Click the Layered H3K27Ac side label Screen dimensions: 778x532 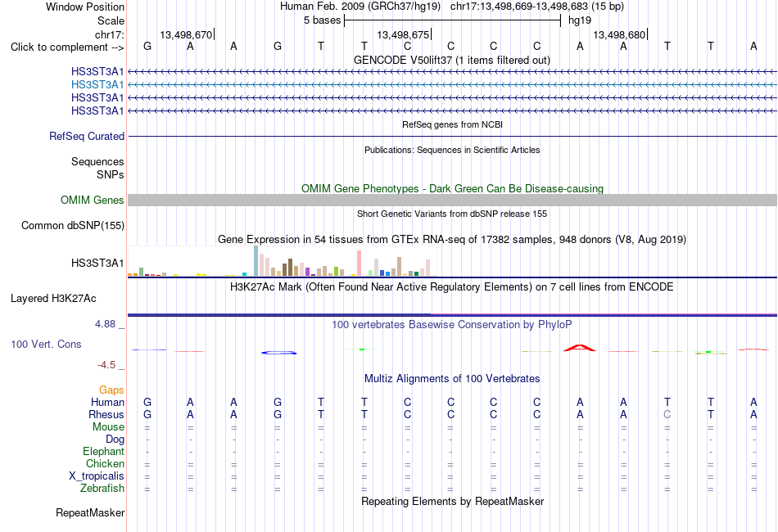click(53, 299)
